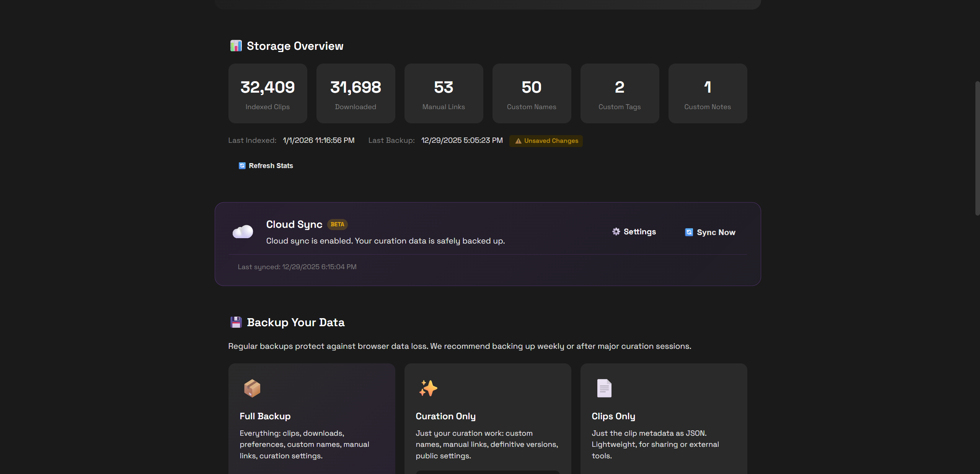The image size is (980, 474).
Task: Click the page vertical scrollbar
Action: [x=977, y=148]
